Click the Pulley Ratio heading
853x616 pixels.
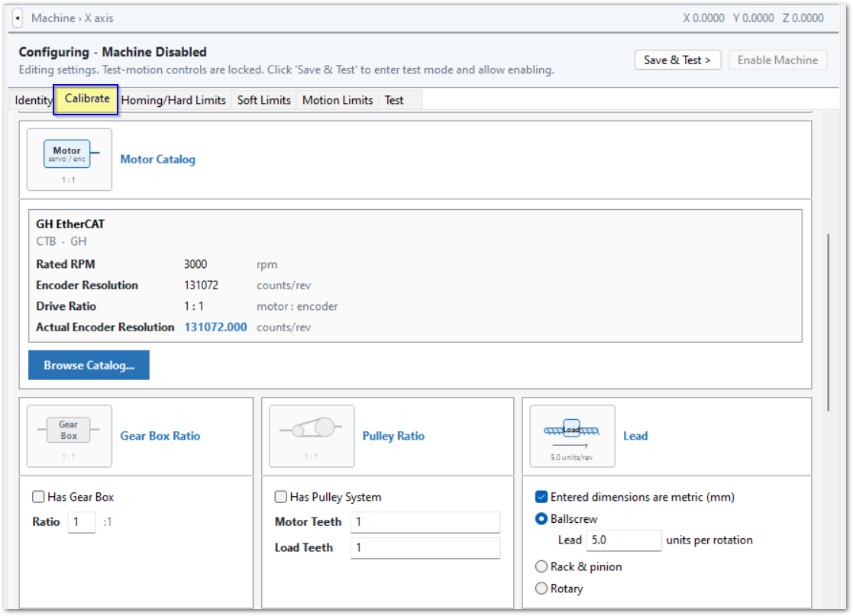point(393,436)
